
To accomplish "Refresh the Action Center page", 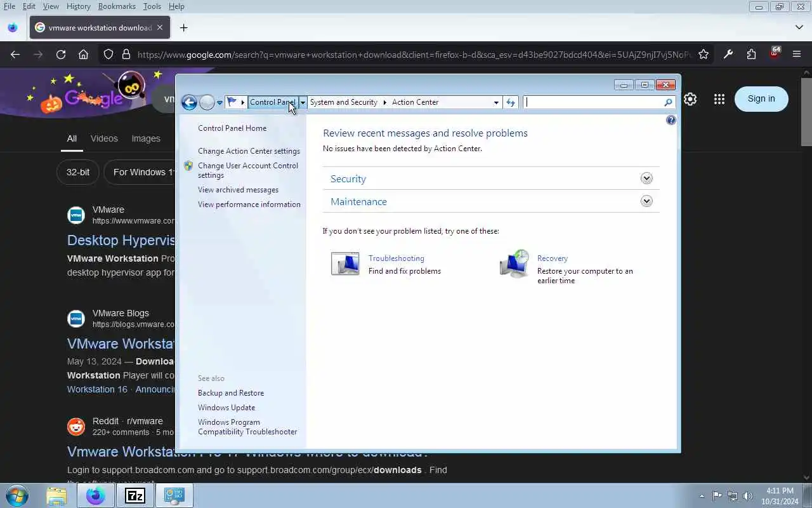I will 511,102.
